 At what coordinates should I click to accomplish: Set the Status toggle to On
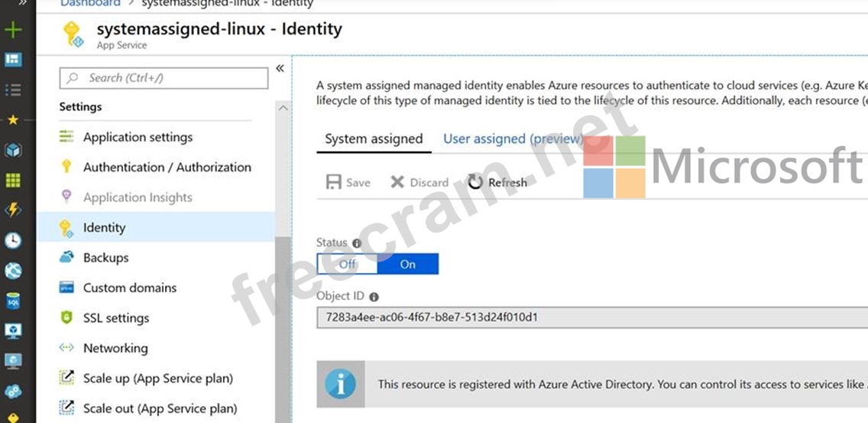coord(408,264)
